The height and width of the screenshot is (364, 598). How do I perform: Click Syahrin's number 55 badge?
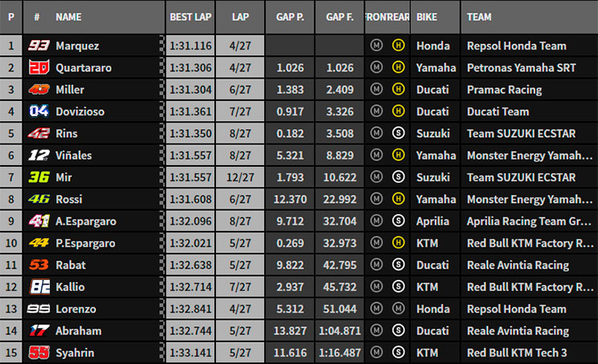[x=39, y=353]
